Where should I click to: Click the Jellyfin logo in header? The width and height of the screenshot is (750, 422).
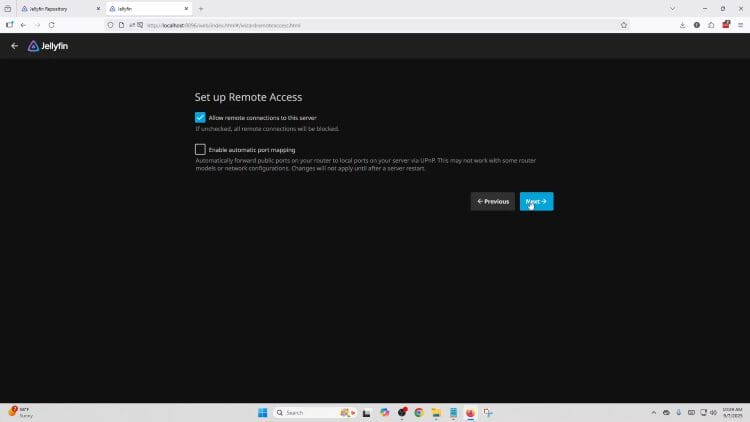click(x=48, y=46)
